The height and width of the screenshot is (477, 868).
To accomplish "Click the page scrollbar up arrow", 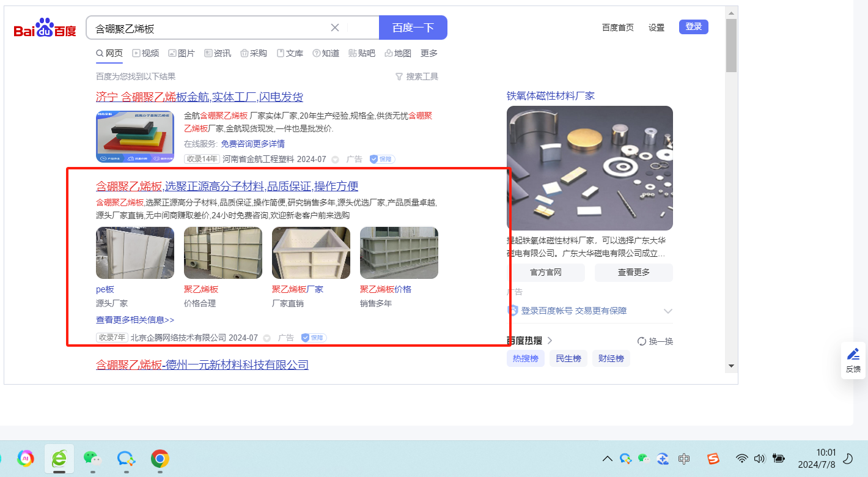I will tap(731, 12).
